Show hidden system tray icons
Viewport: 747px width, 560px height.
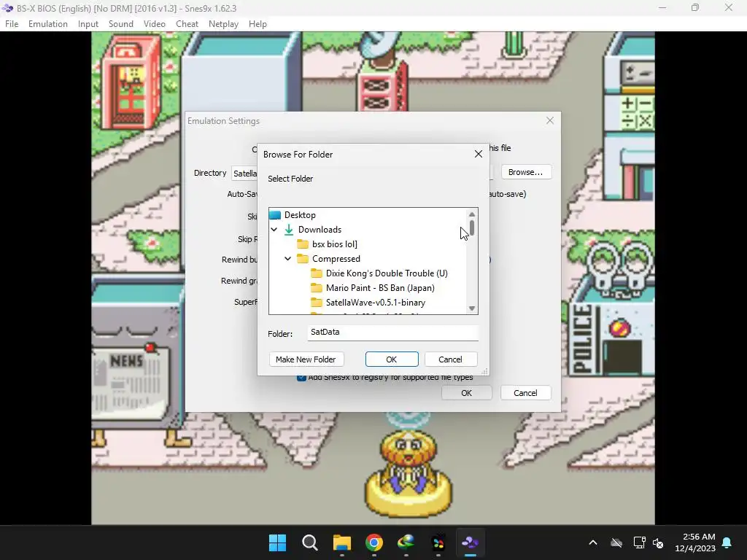[x=593, y=542]
